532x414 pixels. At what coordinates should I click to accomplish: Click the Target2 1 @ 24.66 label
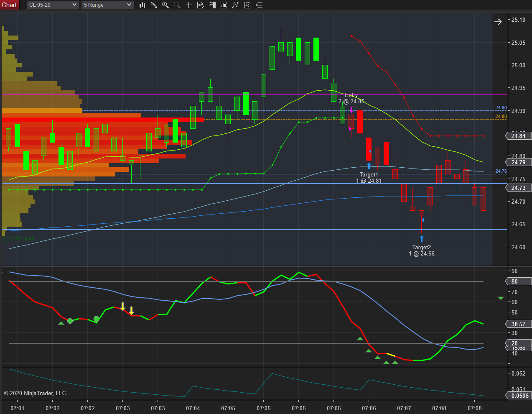click(x=421, y=250)
